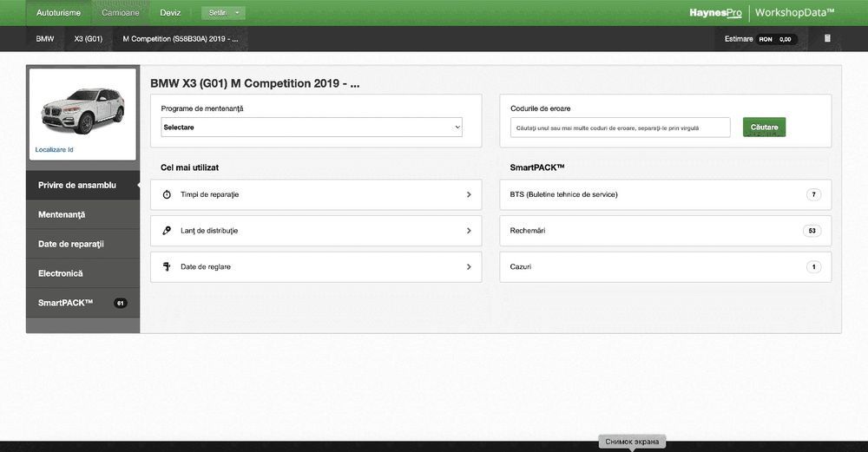The image size is (868, 452).
Task: Select Privire de ansamblu in sidebar
Action: coord(82,186)
